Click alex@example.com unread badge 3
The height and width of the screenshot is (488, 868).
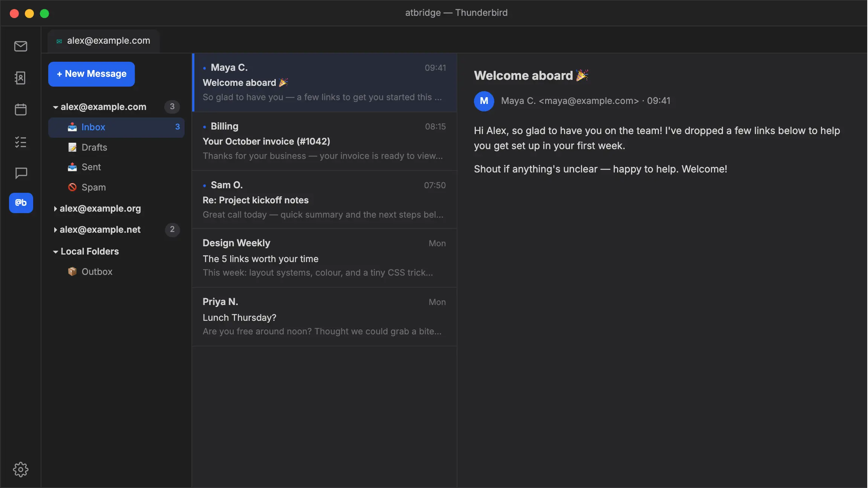tap(172, 107)
